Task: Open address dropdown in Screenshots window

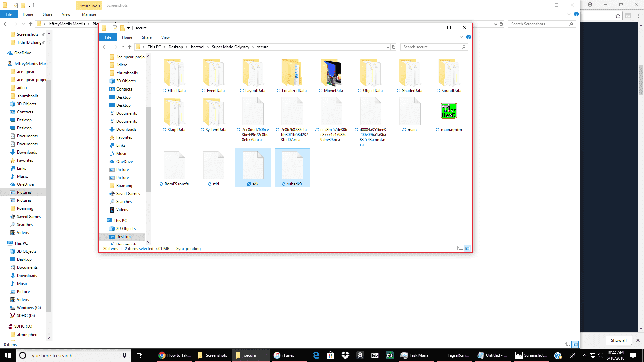Action: [x=496, y=24]
